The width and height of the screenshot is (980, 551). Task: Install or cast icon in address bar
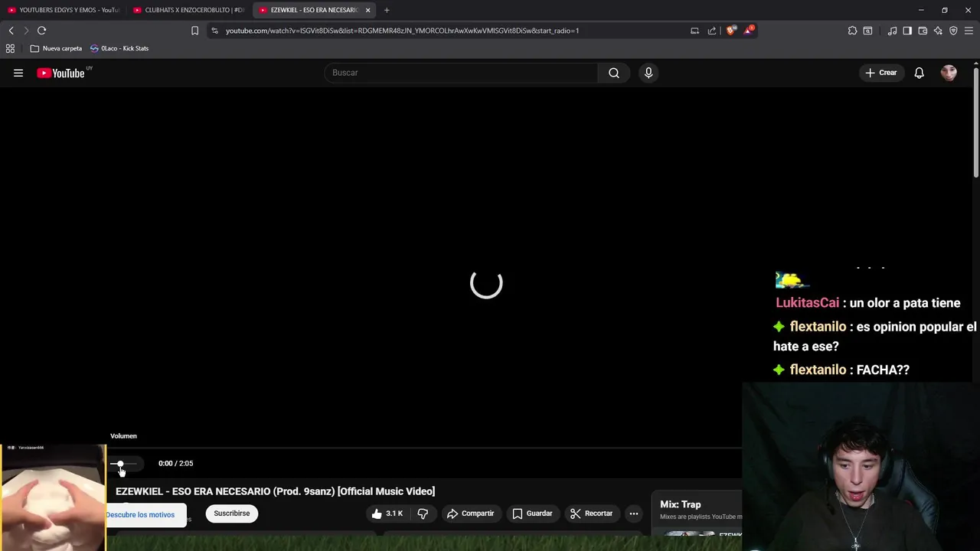click(x=694, y=31)
